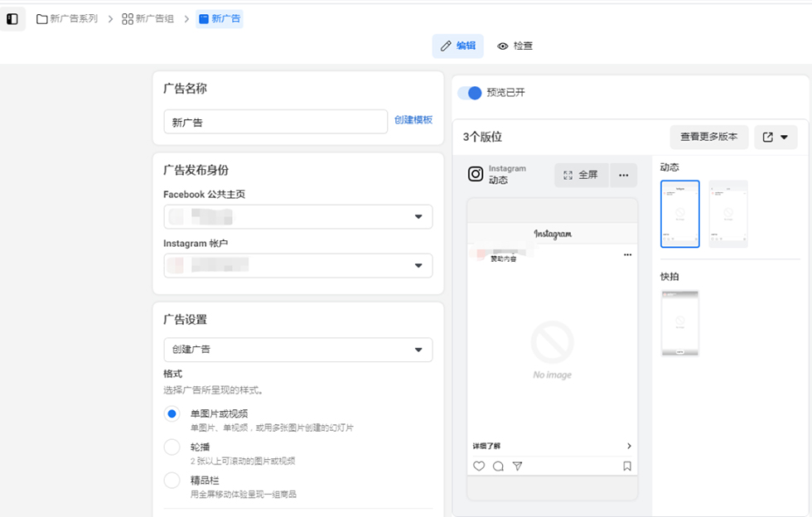Viewport: 812px width, 517px height.
Task: Click the three dots on the Instagram post
Action: coord(627,254)
